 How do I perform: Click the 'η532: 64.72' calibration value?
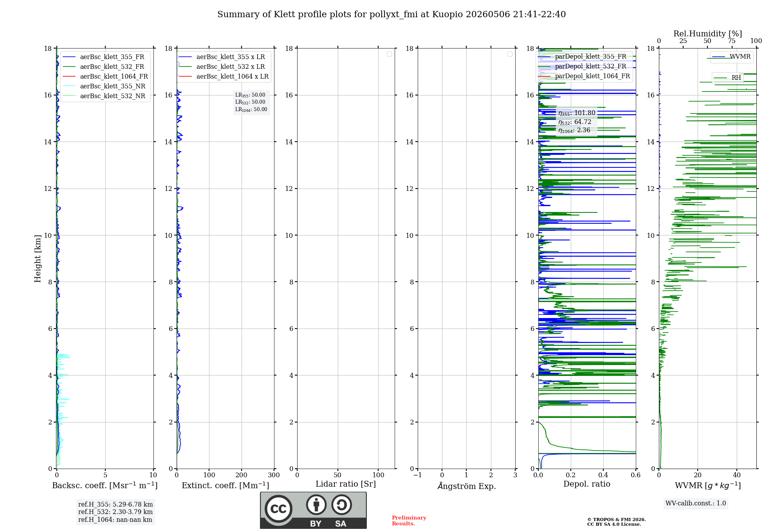click(575, 122)
